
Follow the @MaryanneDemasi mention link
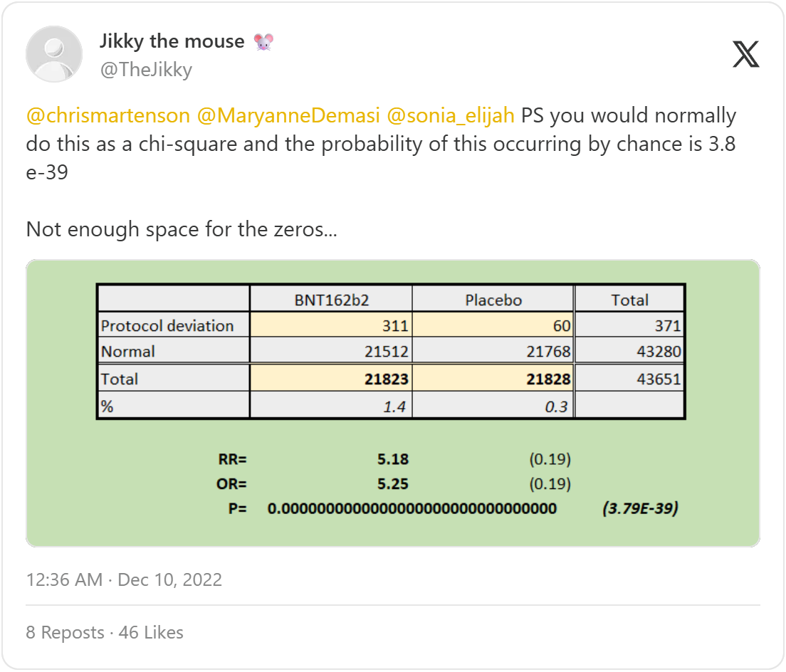(x=288, y=115)
